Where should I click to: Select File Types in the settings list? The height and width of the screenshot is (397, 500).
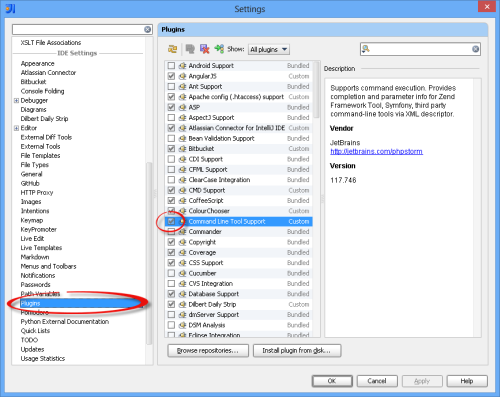coord(35,165)
